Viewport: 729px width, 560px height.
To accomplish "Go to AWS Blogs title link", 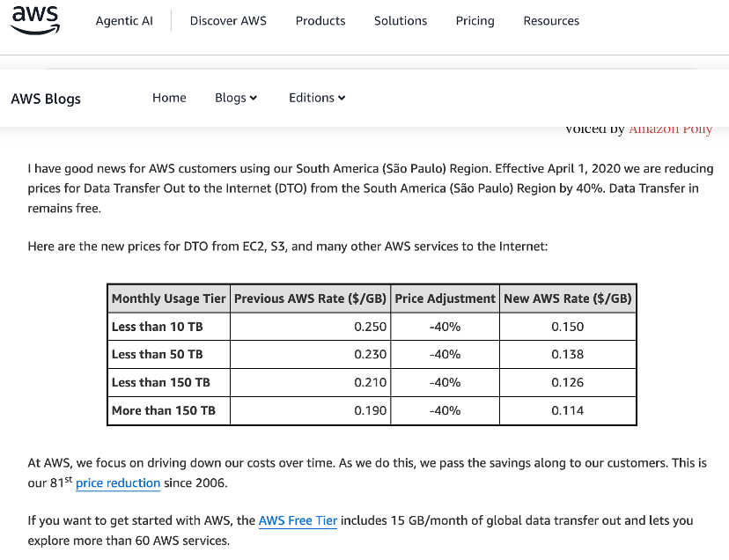I will [x=46, y=99].
